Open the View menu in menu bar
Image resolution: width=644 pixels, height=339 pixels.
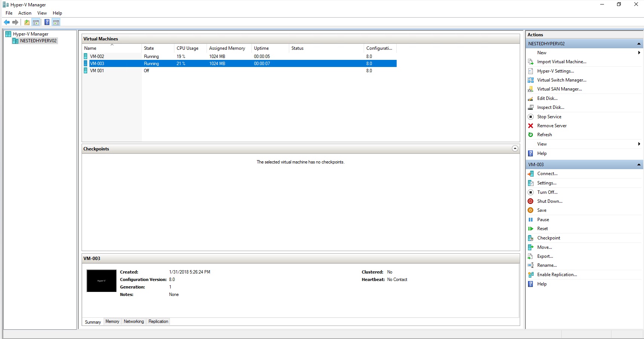pos(42,13)
